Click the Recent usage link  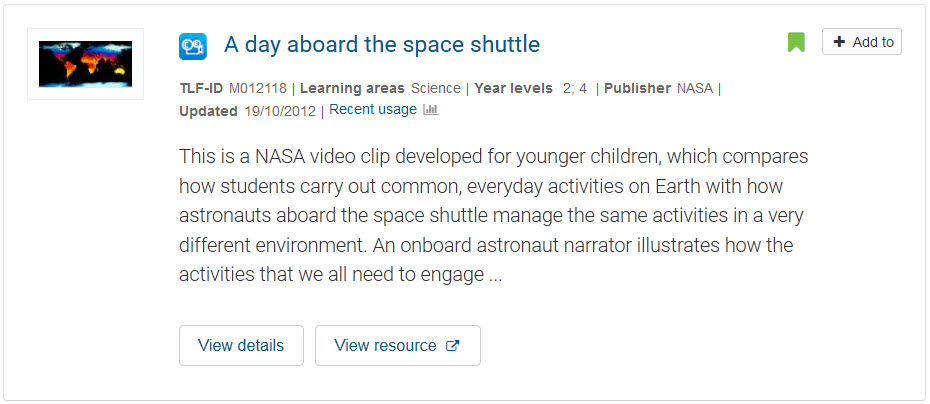tap(373, 110)
